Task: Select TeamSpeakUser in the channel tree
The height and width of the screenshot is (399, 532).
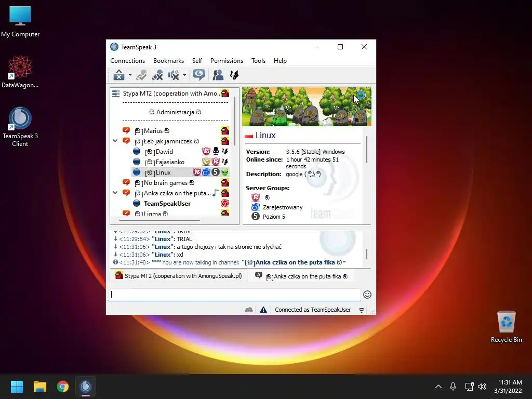Action: click(180, 204)
